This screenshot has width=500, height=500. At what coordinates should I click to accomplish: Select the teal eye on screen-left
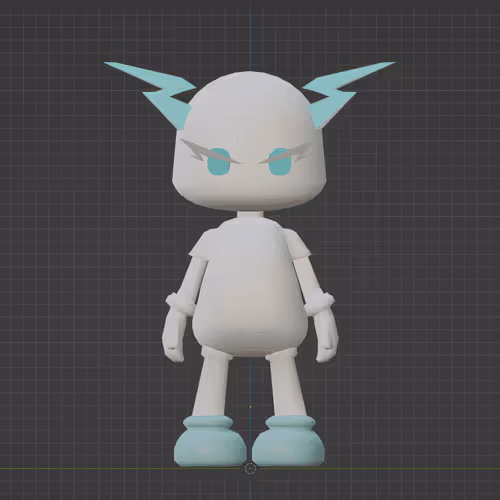point(219,162)
